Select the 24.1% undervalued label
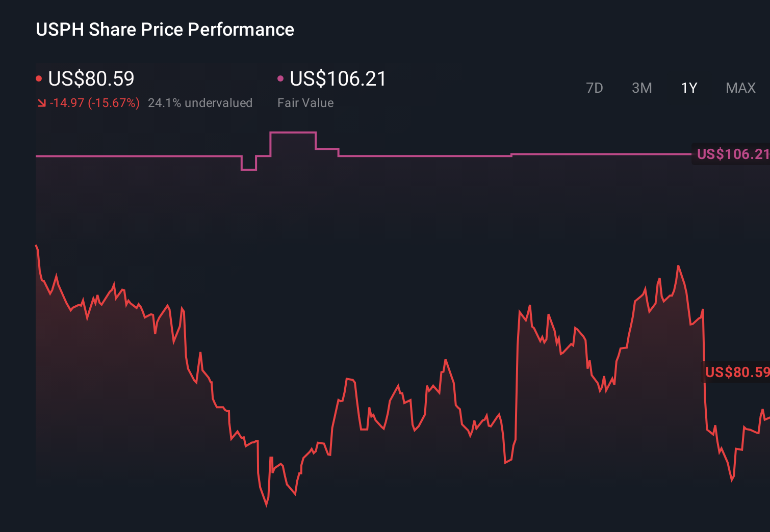This screenshot has height=532, width=770. click(x=200, y=102)
